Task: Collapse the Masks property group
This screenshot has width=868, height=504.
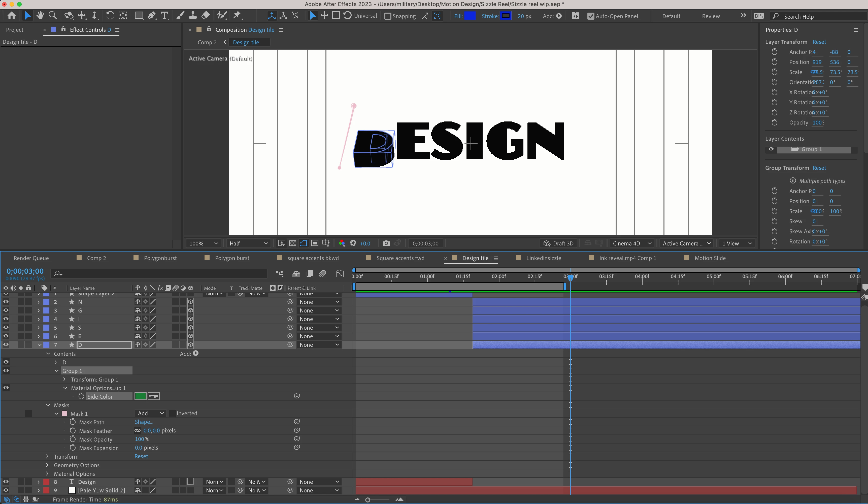Action: [48, 405]
